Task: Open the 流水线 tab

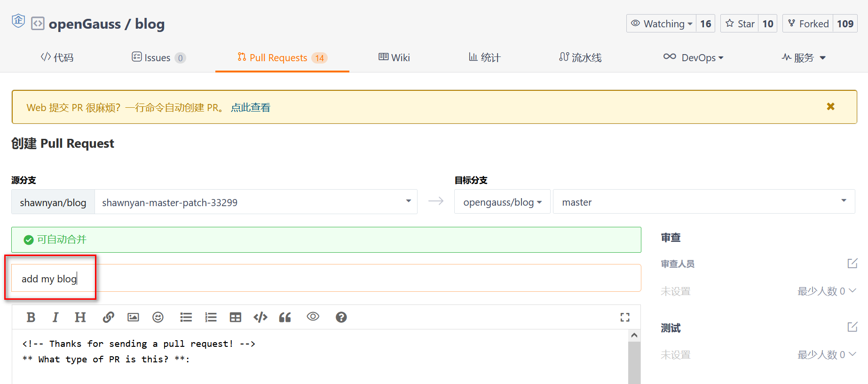Action: point(580,57)
